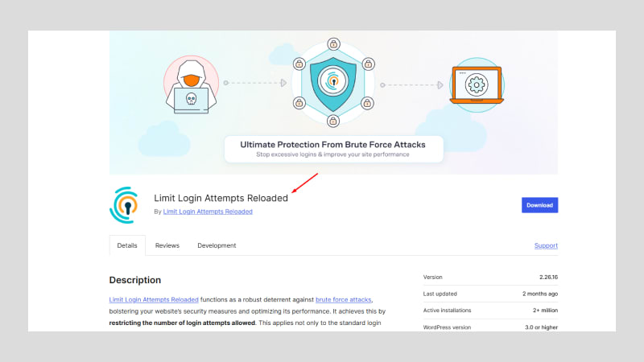Click the hacker illustration in banner
The image size is (644, 362).
tap(191, 85)
